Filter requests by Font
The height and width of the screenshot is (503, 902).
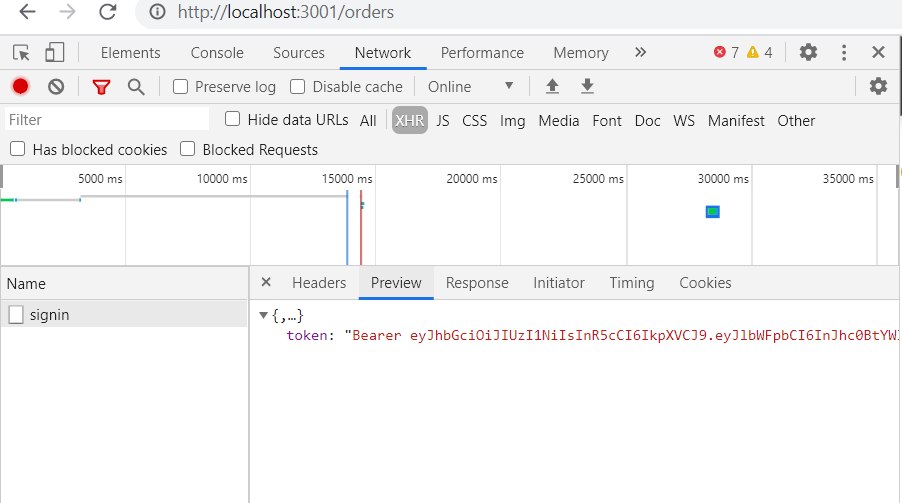(607, 120)
